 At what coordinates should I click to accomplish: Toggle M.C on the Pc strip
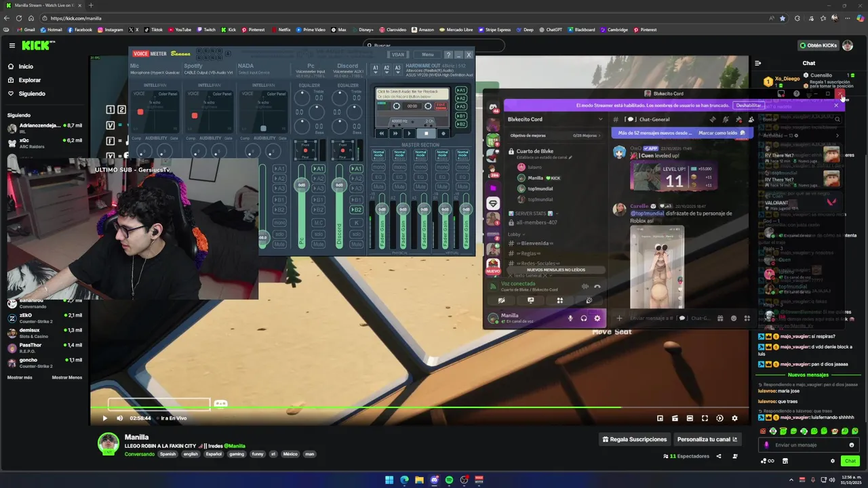click(318, 222)
